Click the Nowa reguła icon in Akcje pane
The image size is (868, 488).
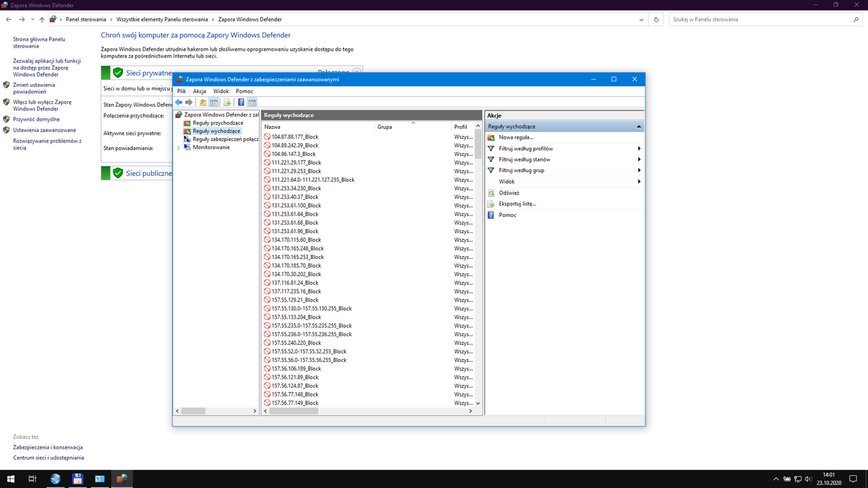[x=492, y=138]
